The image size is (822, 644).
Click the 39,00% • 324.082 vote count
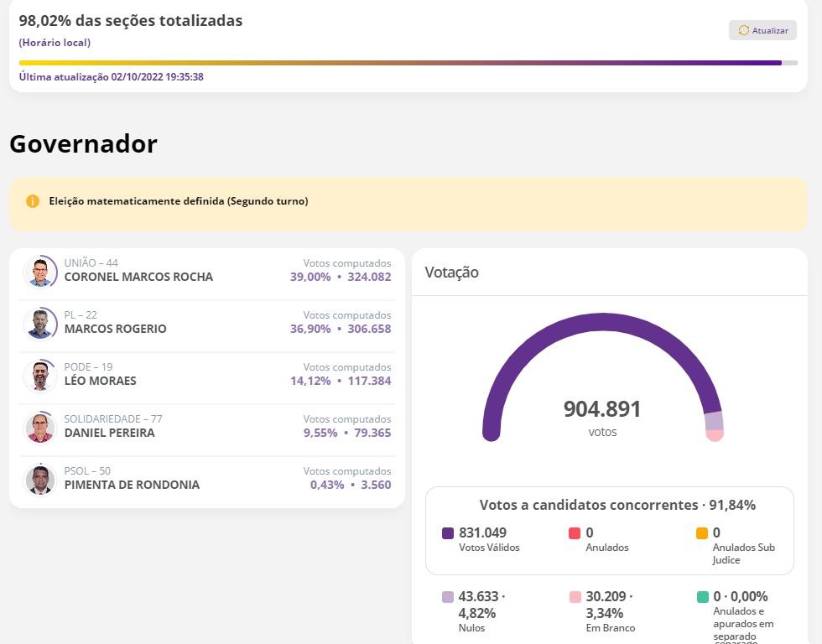coord(341,277)
